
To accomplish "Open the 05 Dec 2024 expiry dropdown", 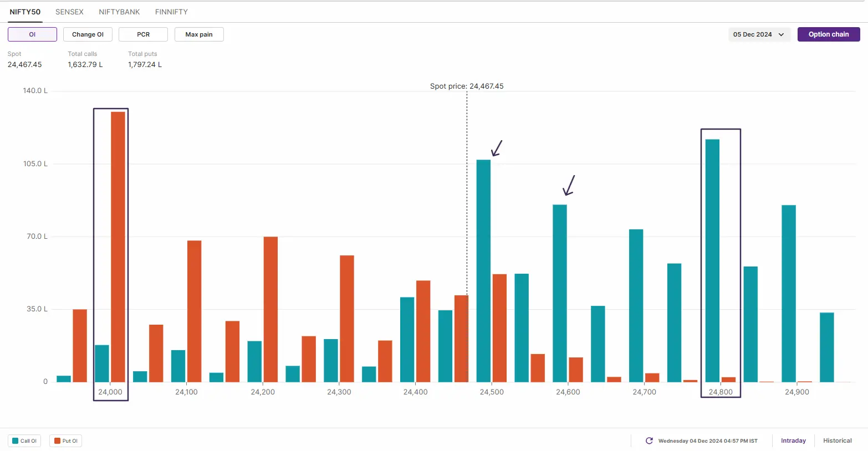I will [x=759, y=34].
